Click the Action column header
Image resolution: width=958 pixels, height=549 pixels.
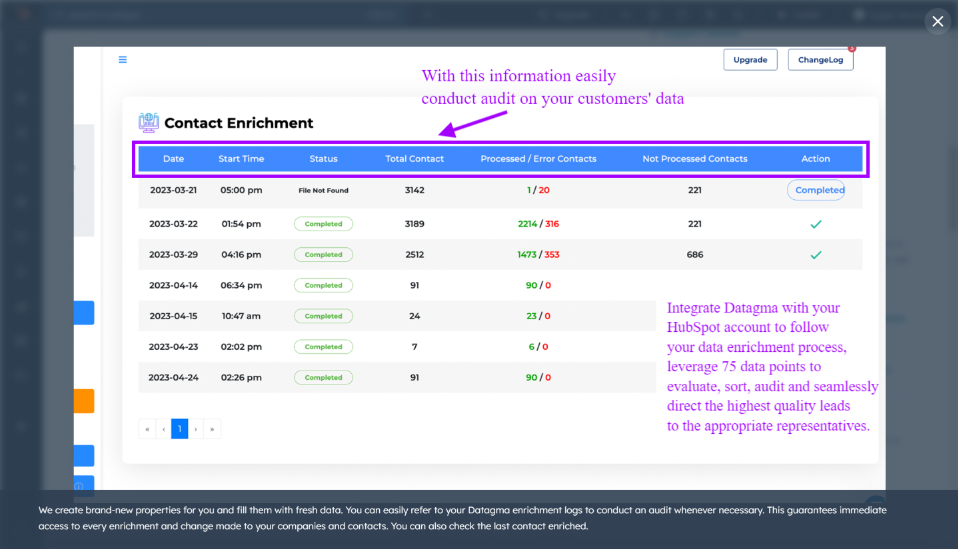point(816,159)
